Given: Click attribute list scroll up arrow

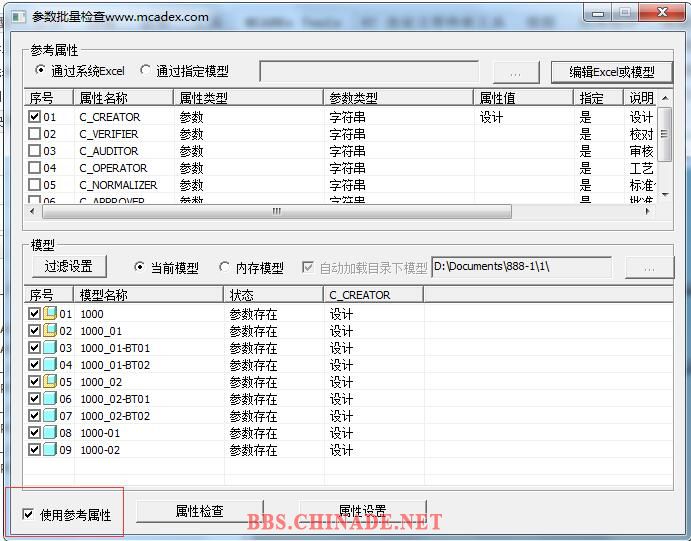Looking at the screenshot, I should (x=665, y=98).
